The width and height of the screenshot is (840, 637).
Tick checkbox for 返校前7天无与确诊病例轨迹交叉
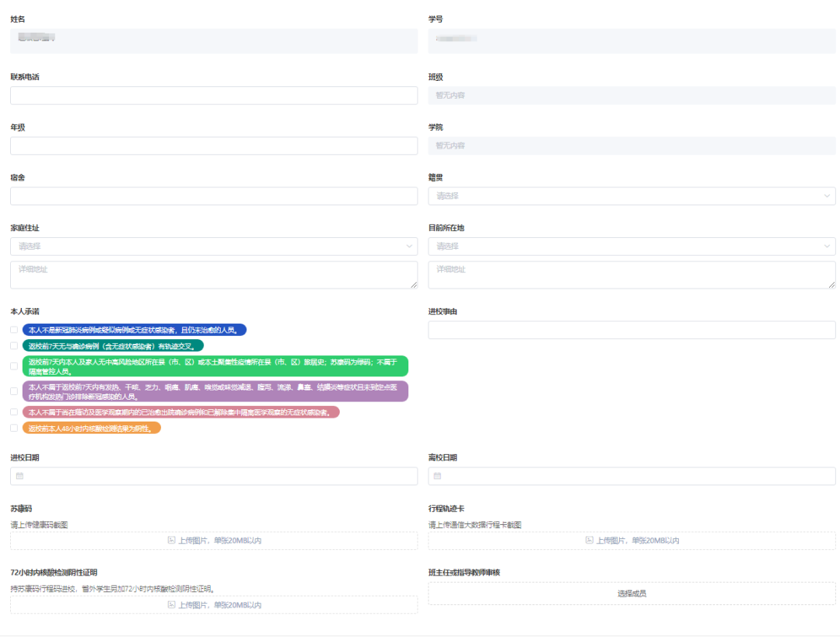pos(14,345)
